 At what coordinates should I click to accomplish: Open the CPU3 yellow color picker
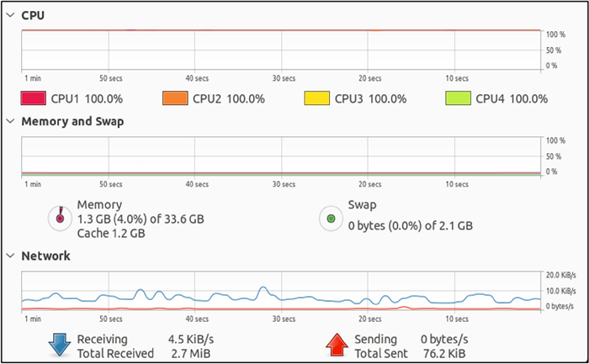[x=316, y=98]
